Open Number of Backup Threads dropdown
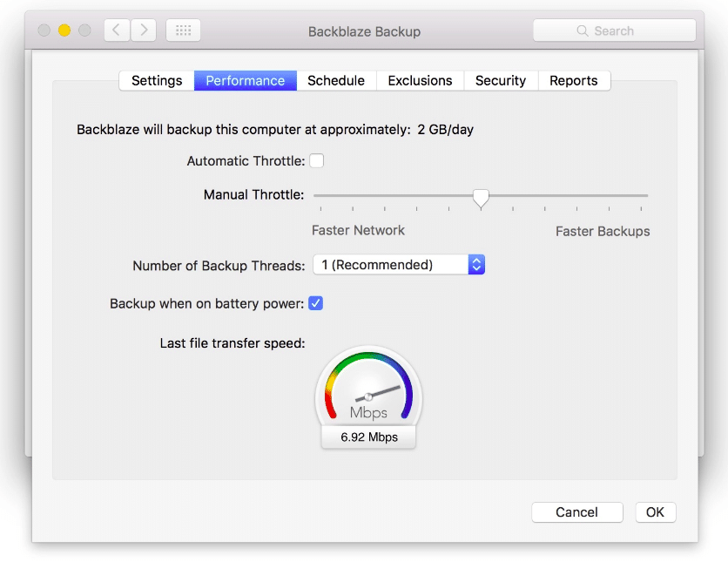 (x=399, y=265)
